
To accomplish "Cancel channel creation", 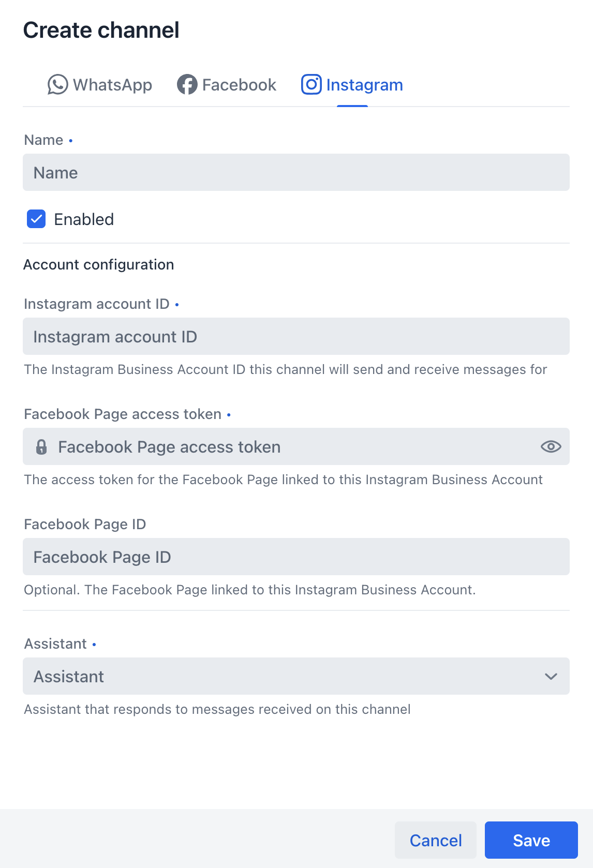I will tap(436, 840).
